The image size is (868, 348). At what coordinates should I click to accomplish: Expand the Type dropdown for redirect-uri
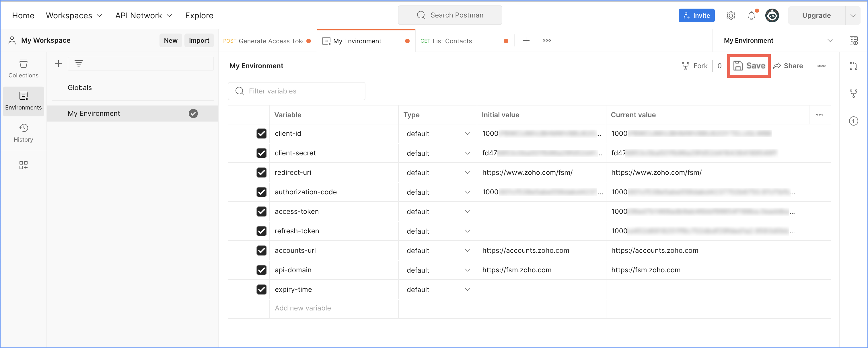pyautogui.click(x=467, y=172)
